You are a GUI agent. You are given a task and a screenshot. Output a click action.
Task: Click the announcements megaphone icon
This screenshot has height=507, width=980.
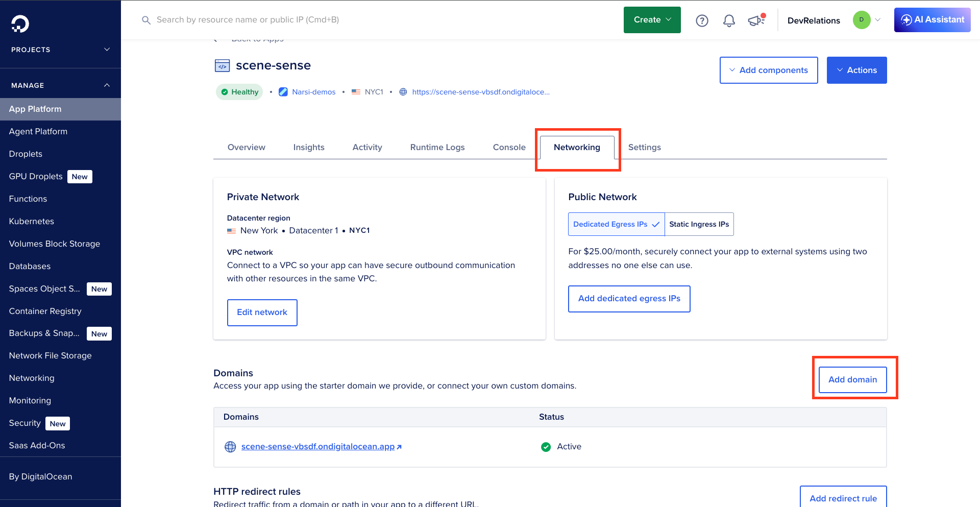click(755, 20)
